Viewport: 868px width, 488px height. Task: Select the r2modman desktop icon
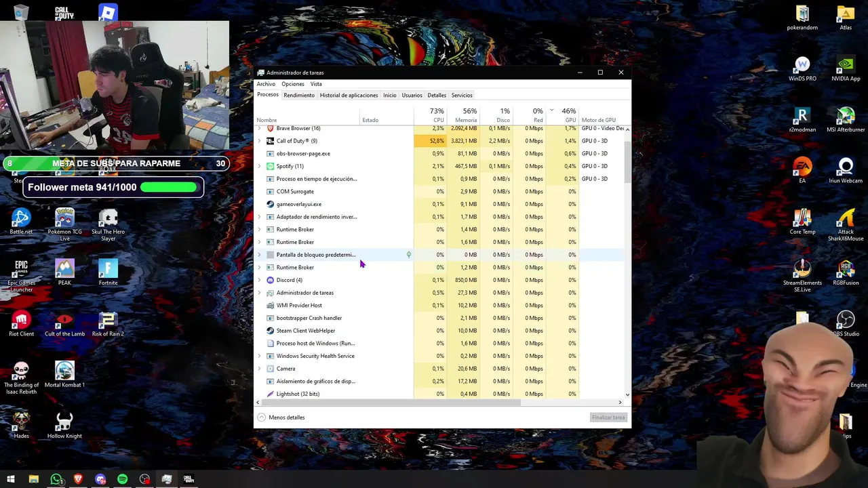click(x=802, y=120)
